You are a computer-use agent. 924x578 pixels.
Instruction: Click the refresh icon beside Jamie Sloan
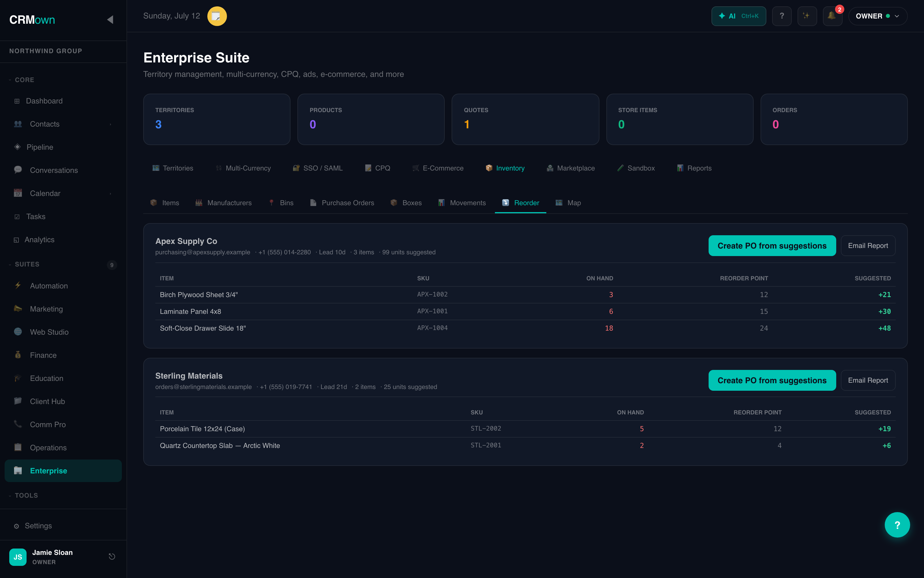click(112, 557)
